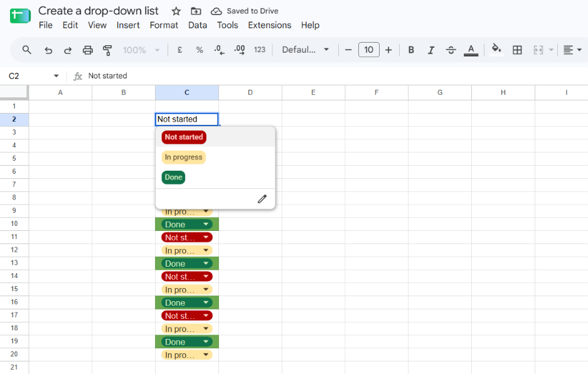The width and height of the screenshot is (588, 374).
Task: Click the font size field showing 10
Action: [368, 50]
